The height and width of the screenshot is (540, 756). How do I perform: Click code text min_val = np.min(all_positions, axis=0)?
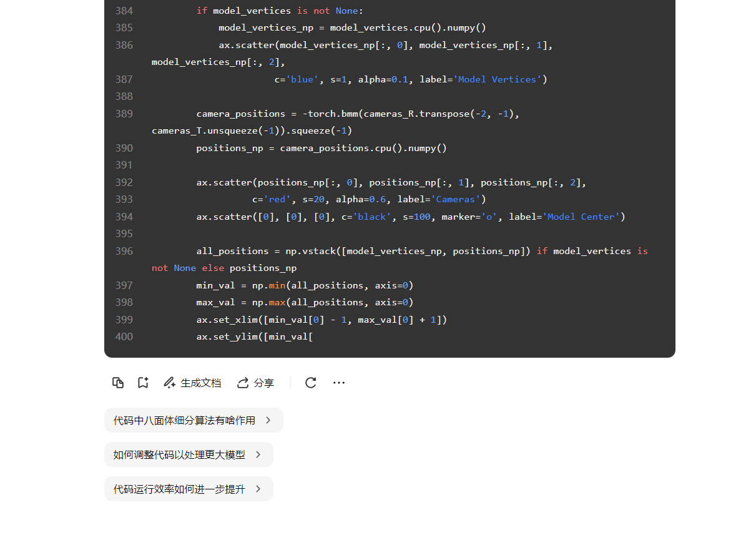click(x=305, y=285)
